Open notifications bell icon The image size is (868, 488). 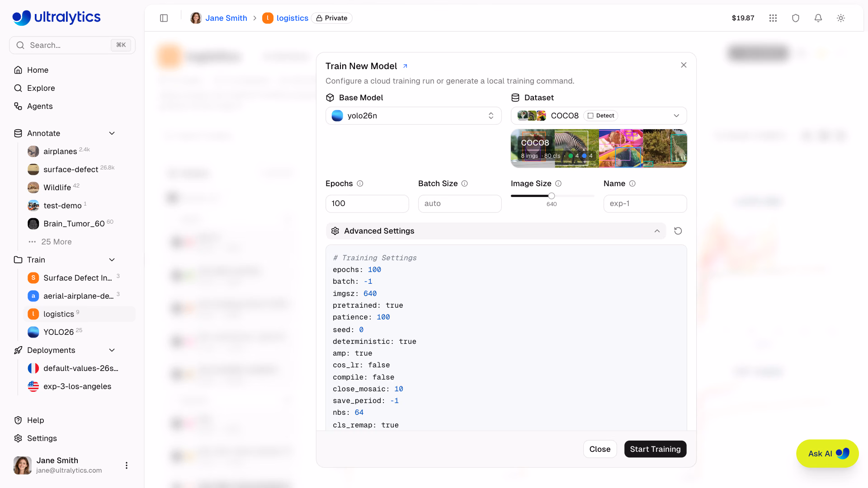click(x=818, y=18)
